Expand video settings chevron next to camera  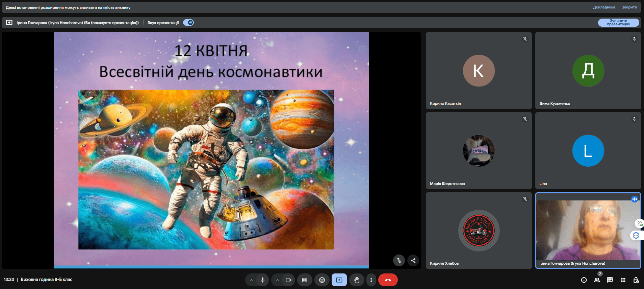pos(277,280)
